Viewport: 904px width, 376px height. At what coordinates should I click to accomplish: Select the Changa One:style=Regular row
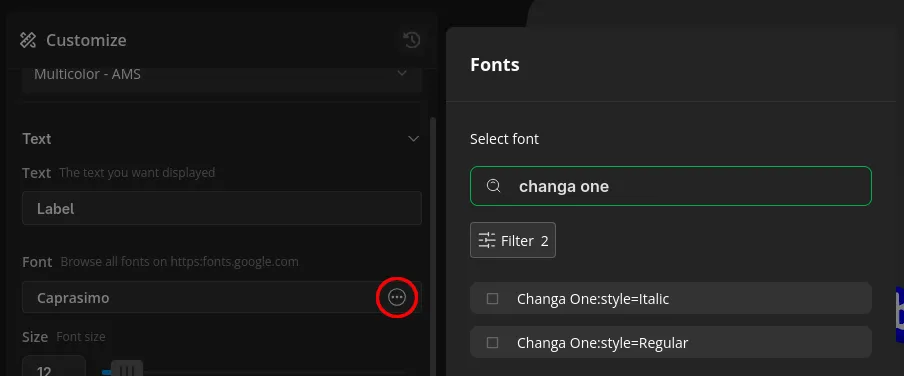[671, 342]
